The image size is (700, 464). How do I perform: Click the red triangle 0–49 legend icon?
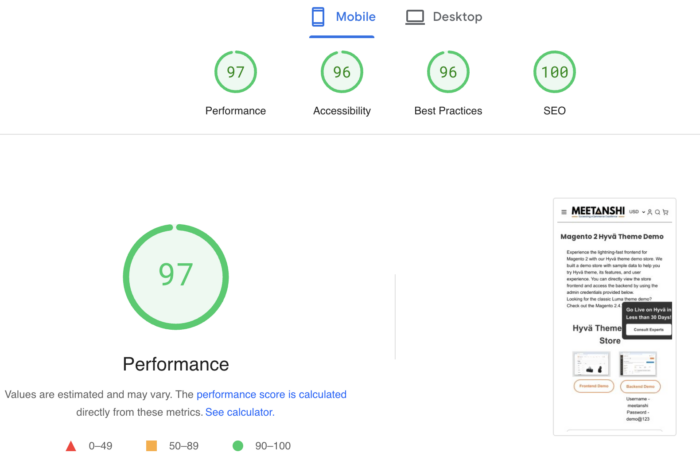71,446
